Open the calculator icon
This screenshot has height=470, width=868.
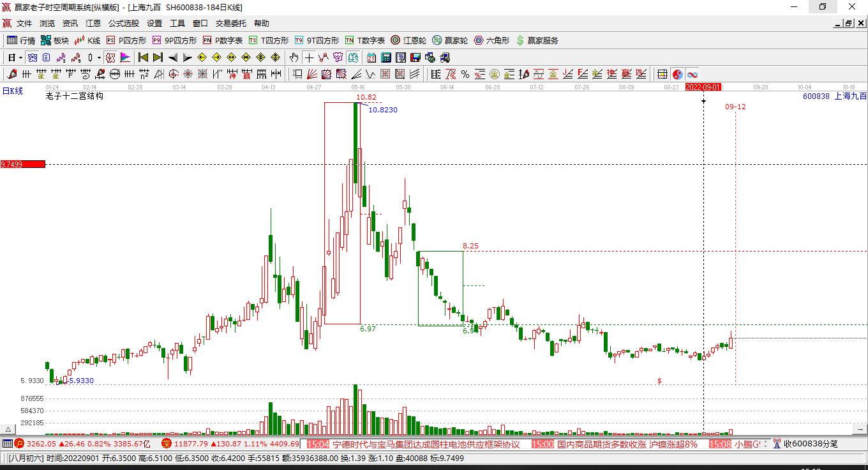tap(386, 57)
